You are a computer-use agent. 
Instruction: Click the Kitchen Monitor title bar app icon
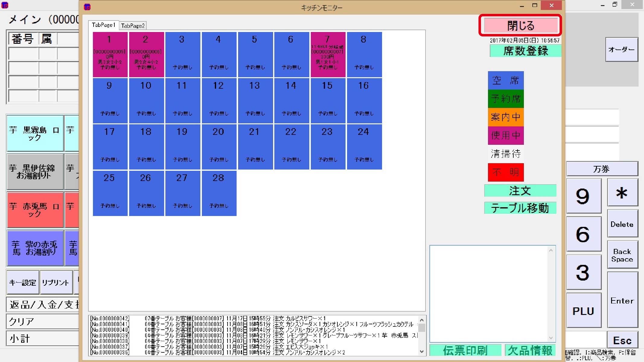87,7
